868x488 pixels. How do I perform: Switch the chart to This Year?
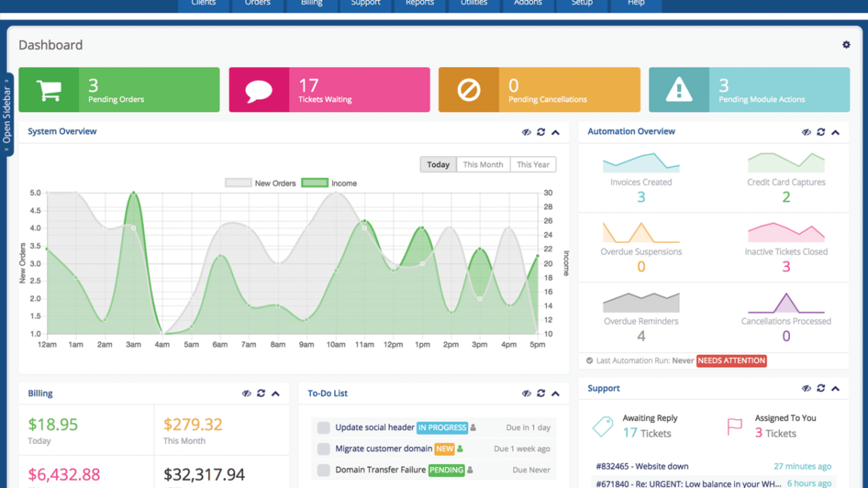[532, 164]
